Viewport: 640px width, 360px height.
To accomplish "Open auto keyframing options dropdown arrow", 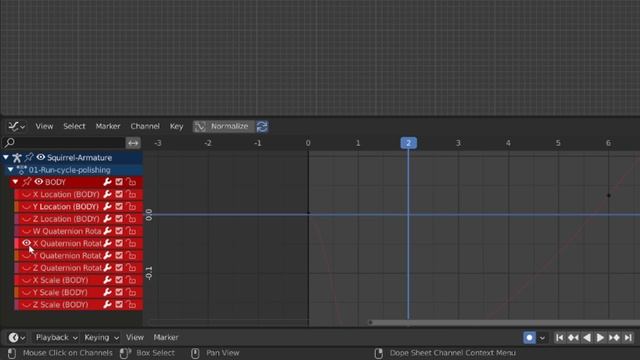I will point(542,338).
